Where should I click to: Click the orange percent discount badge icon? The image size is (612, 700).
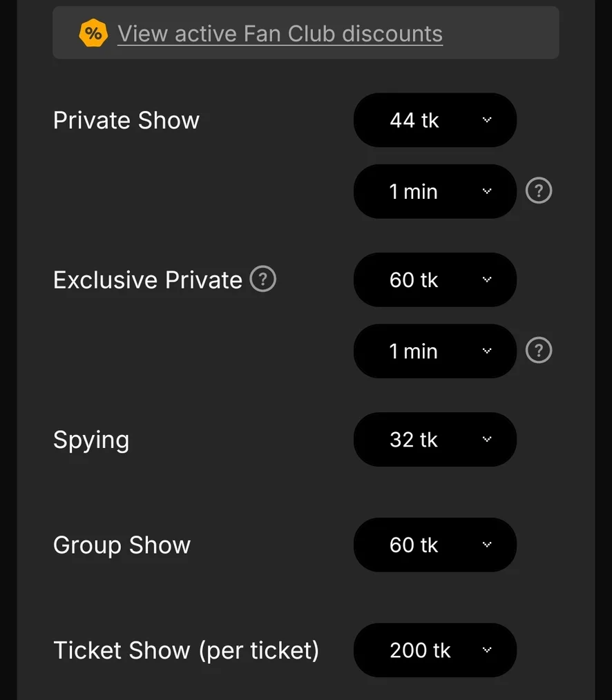(x=93, y=33)
